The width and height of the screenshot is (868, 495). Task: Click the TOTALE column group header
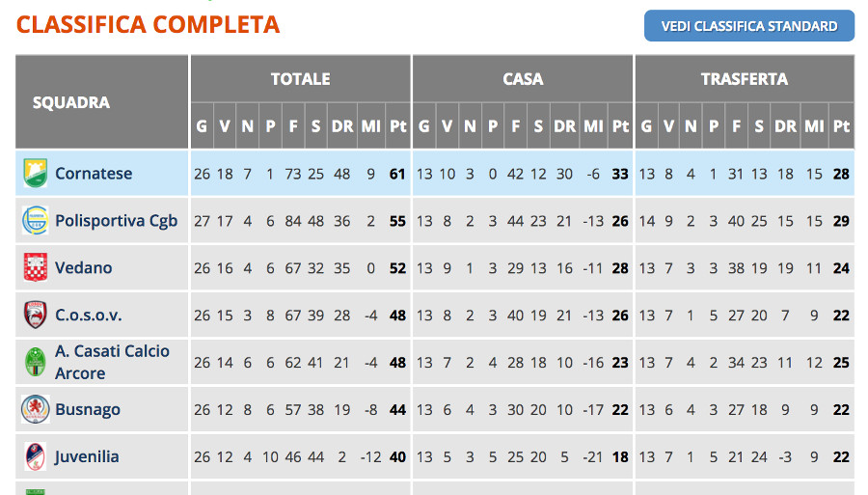pyautogui.click(x=301, y=78)
